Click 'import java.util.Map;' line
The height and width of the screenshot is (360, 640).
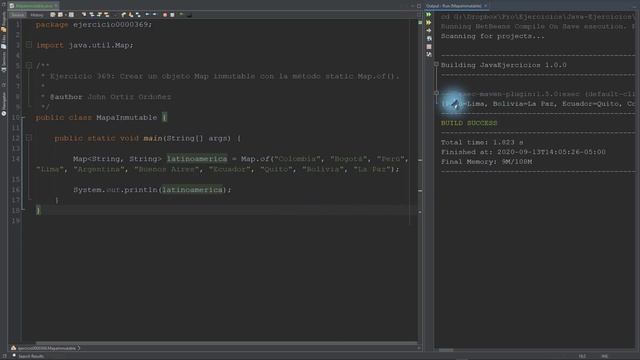click(x=84, y=45)
